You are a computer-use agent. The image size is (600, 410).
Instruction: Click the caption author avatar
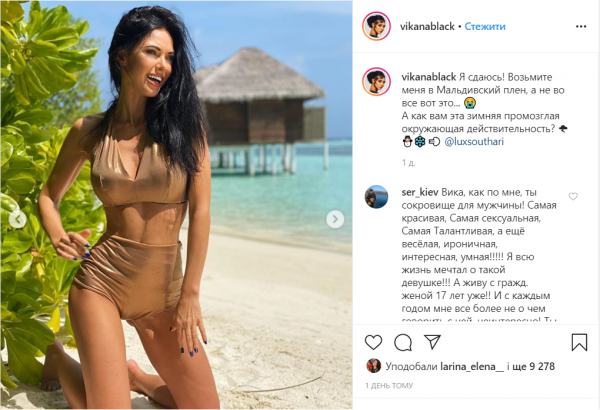(x=376, y=82)
